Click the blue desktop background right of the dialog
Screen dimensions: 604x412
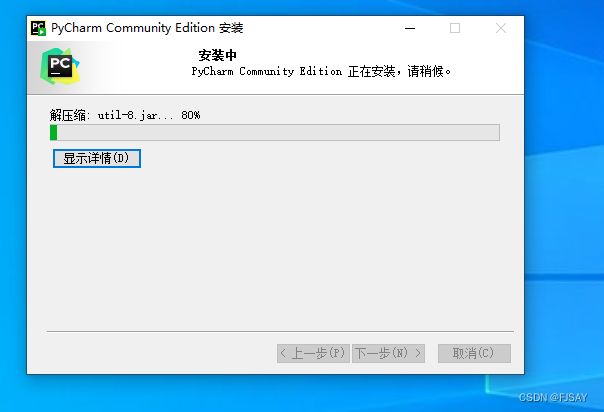(x=564, y=193)
